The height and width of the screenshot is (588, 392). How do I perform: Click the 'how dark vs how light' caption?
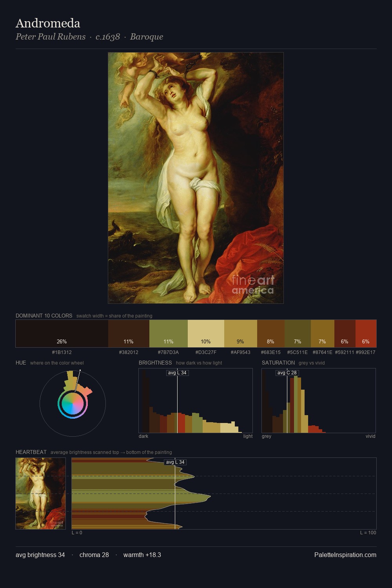pos(199,363)
